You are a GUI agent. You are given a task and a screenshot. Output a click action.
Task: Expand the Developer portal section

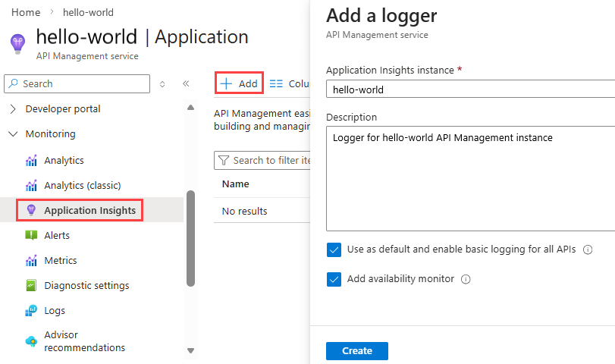(13, 109)
